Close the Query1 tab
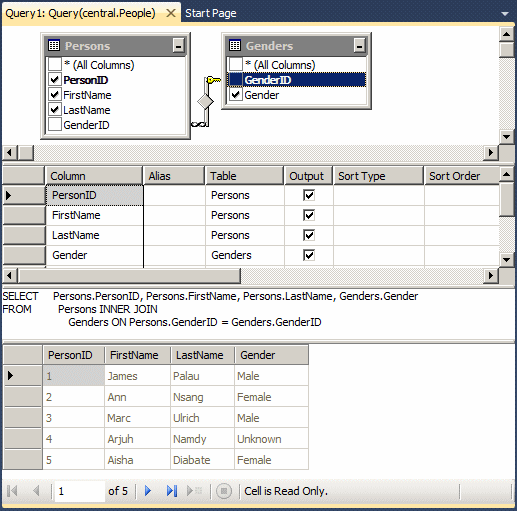The width and height of the screenshot is (517, 511). pos(171,13)
